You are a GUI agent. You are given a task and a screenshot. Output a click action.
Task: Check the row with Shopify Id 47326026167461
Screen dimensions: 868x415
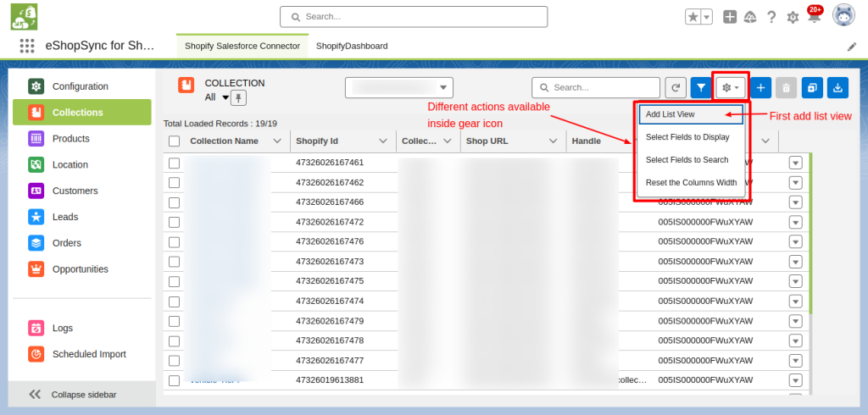tap(175, 163)
